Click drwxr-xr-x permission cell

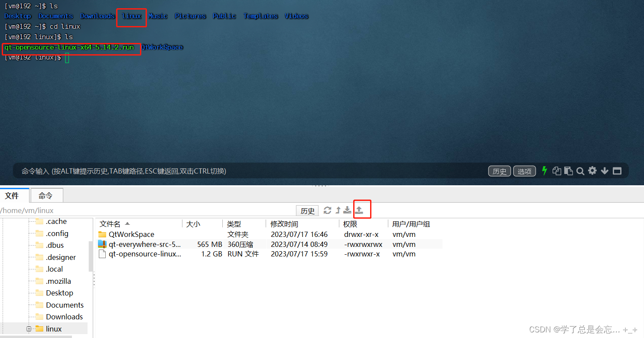coord(361,234)
